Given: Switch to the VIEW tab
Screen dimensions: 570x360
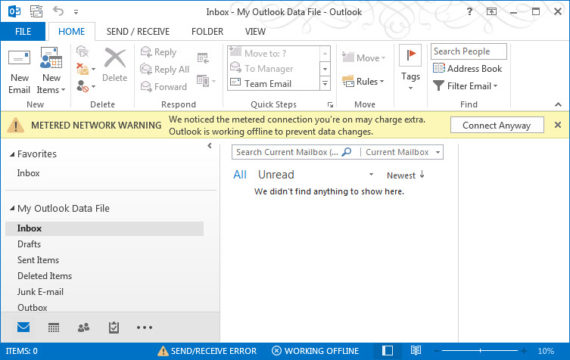Looking at the screenshot, I should tap(255, 32).
